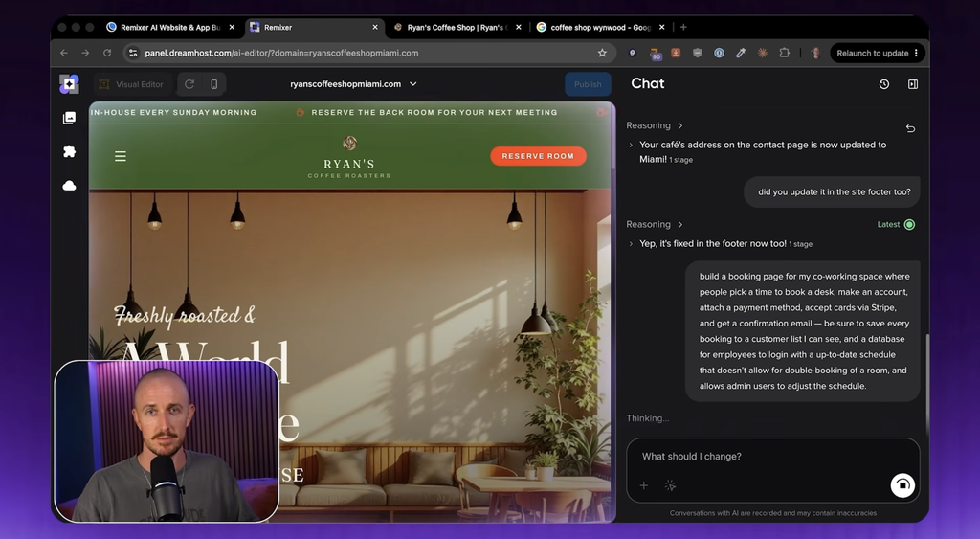Expand the 'Your café's address' message stages
This screenshot has height=539, width=980.
[x=631, y=146]
